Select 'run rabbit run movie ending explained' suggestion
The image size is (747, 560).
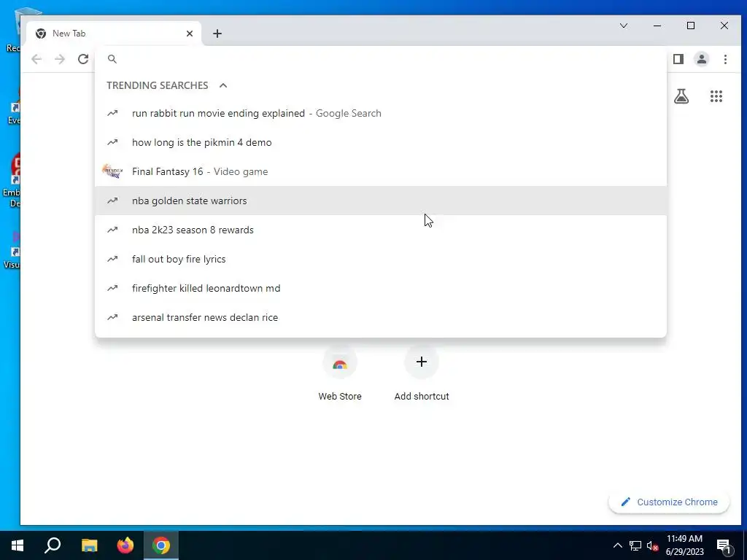click(381, 113)
